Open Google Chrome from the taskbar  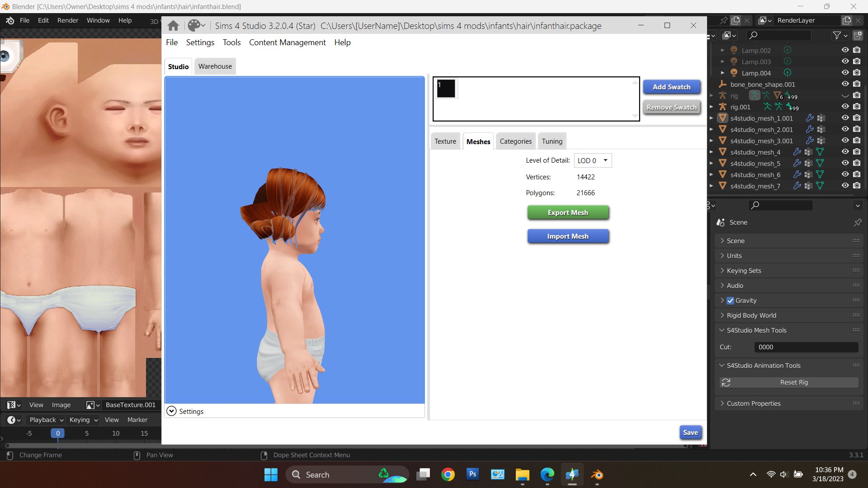(448, 474)
